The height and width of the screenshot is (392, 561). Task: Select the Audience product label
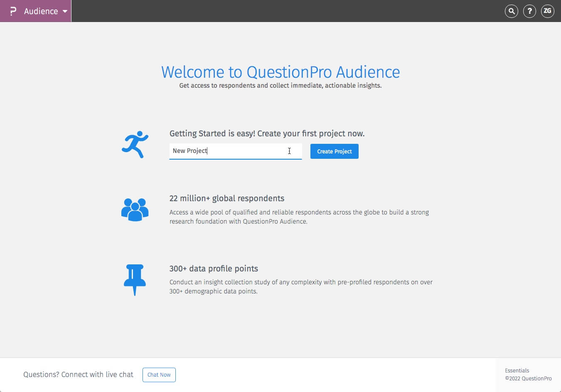click(41, 11)
